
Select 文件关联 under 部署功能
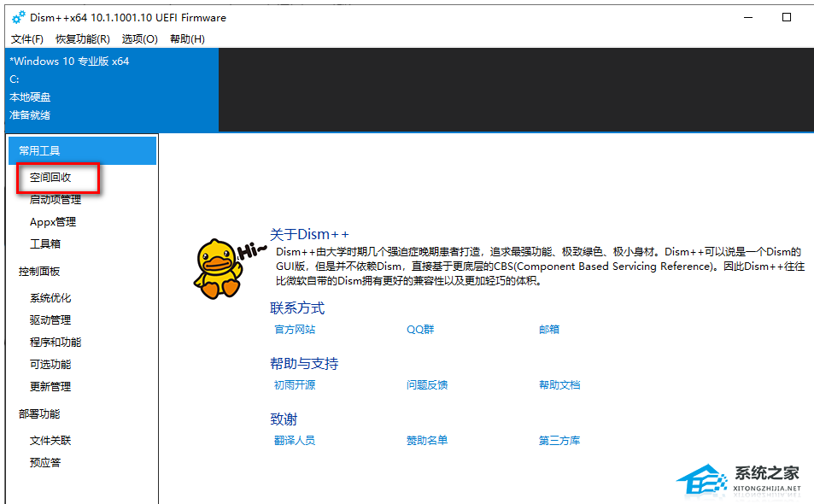point(50,441)
